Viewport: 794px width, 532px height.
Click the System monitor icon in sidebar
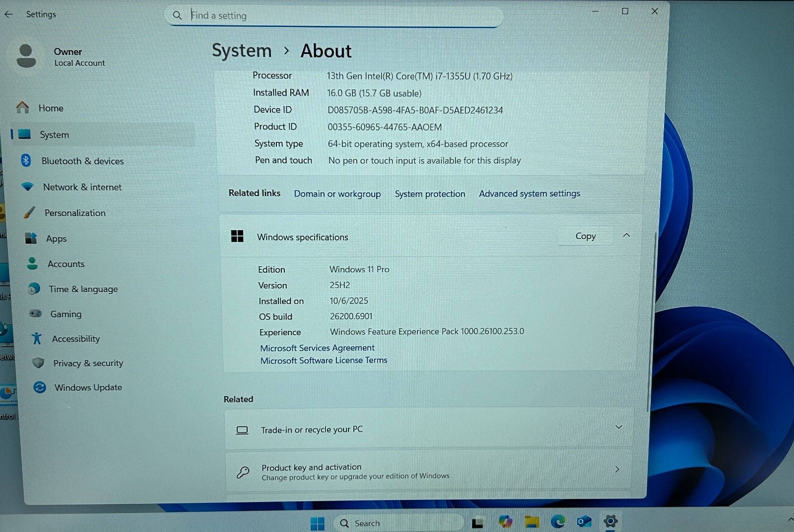pos(25,134)
